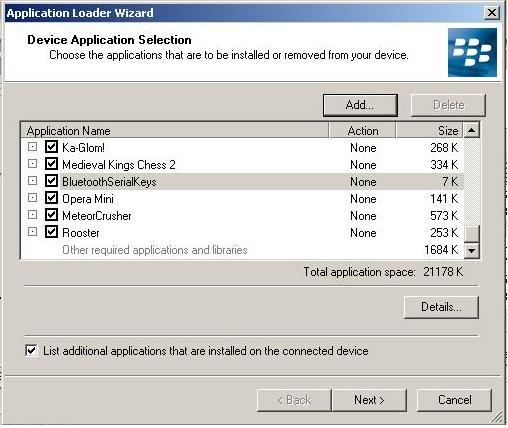Cancel the Application Loader Wizard
The height and width of the screenshot is (428, 508).
(454, 400)
